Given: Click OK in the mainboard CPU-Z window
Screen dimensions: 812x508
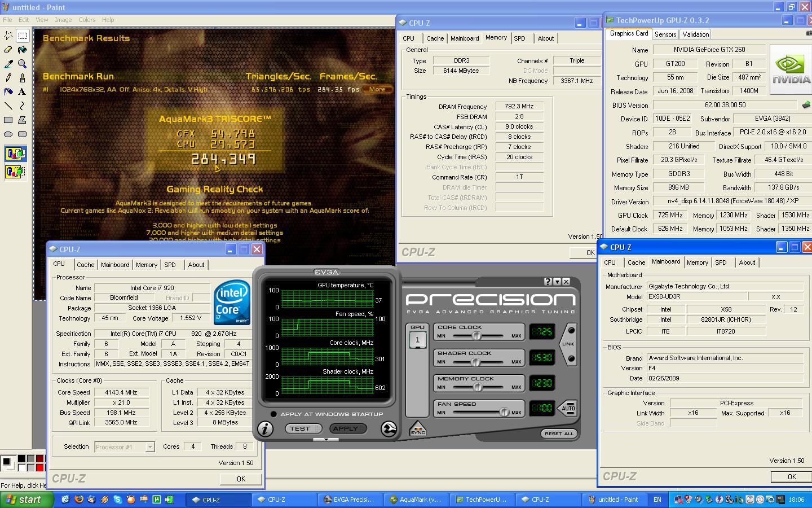Looking at the screenshot, I should [792, 476].
